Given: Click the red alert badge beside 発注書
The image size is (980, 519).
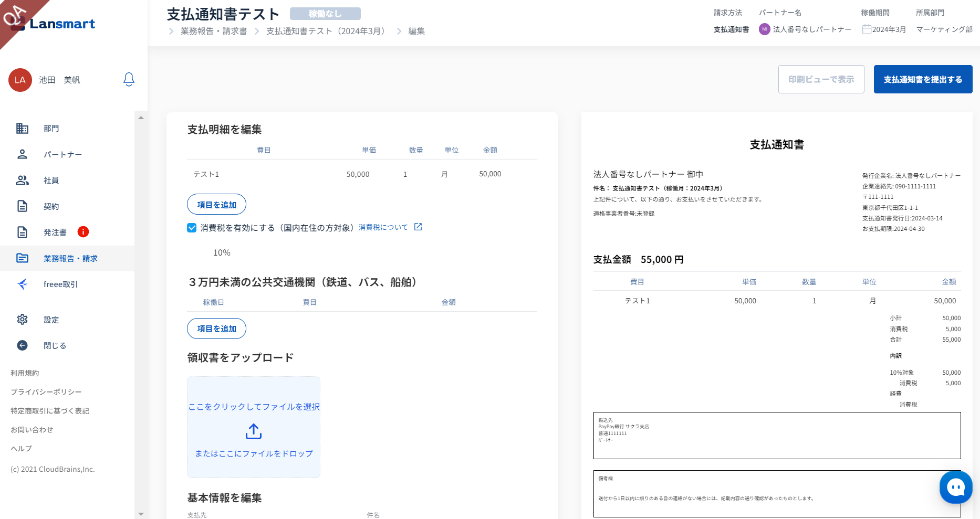Looking at the screenshot, I should pyautogui.click(x=83, y=232).
